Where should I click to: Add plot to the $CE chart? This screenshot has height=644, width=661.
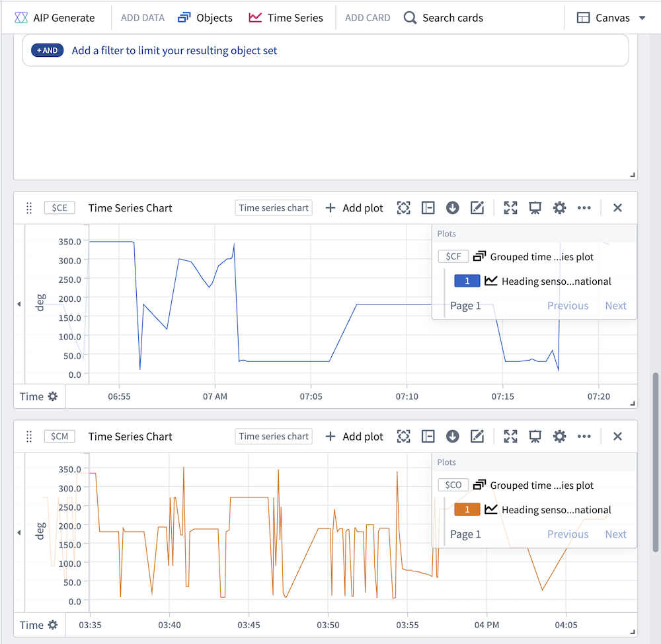[354, 207]
